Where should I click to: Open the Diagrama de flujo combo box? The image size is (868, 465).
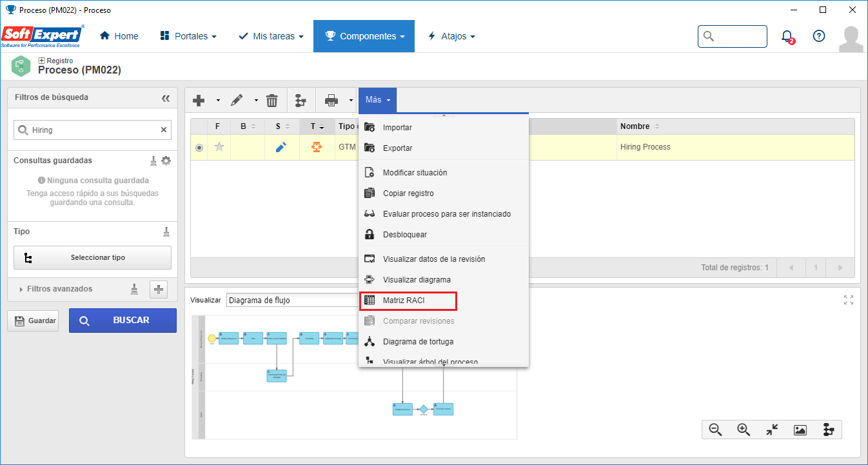[291, 300]
